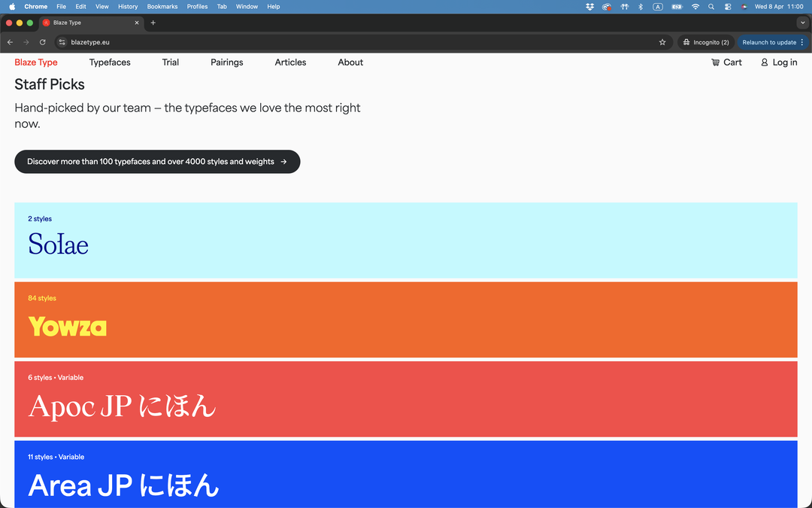Open the Window menu

pyautogui.click(x=247, y=7)
